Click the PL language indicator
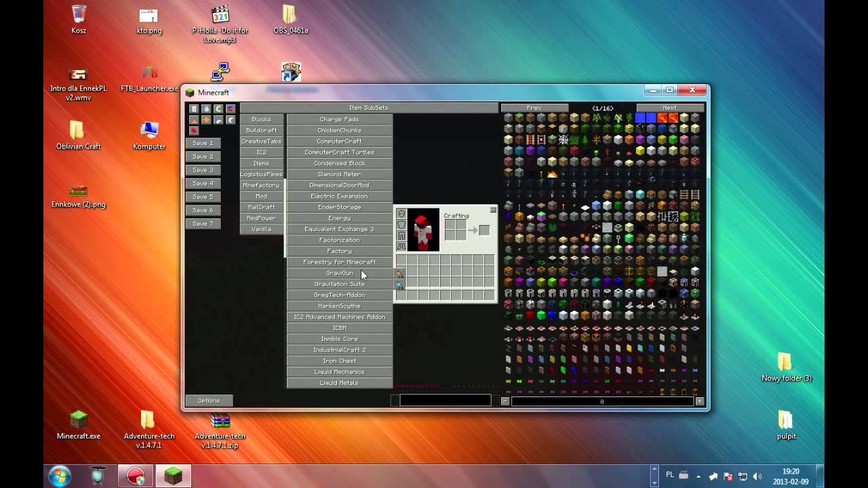 tap(670, 476)
